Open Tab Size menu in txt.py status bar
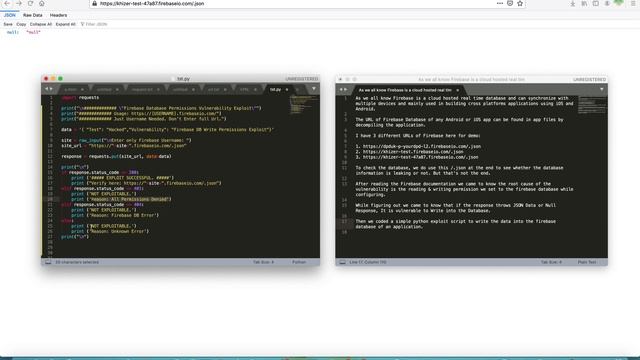Viewport: 640px width, 360px height. (x=263, y=262)
